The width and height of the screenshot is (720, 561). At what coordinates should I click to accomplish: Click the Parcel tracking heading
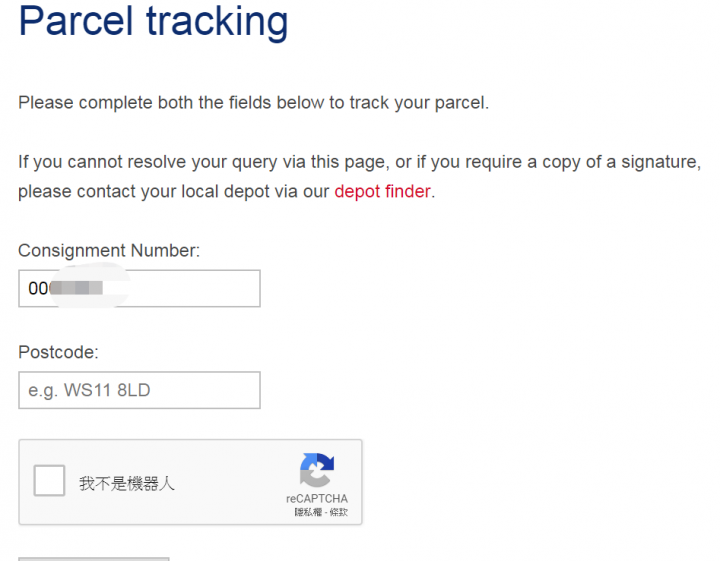coord(153,22)
